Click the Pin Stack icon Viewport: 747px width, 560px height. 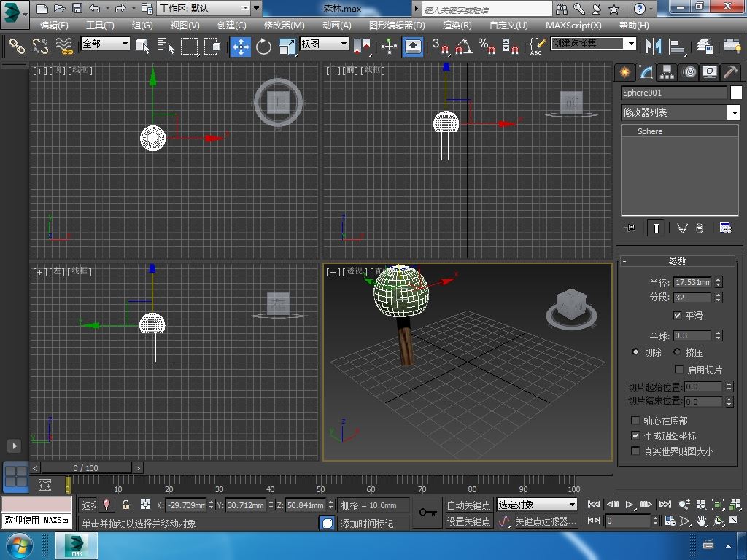coord(630,228)
